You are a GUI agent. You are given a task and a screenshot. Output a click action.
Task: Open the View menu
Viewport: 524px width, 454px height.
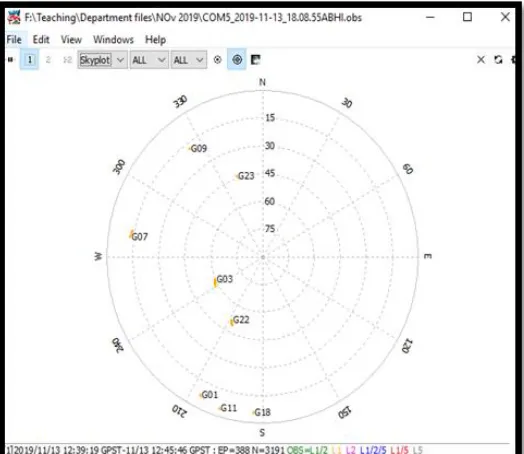71,39
